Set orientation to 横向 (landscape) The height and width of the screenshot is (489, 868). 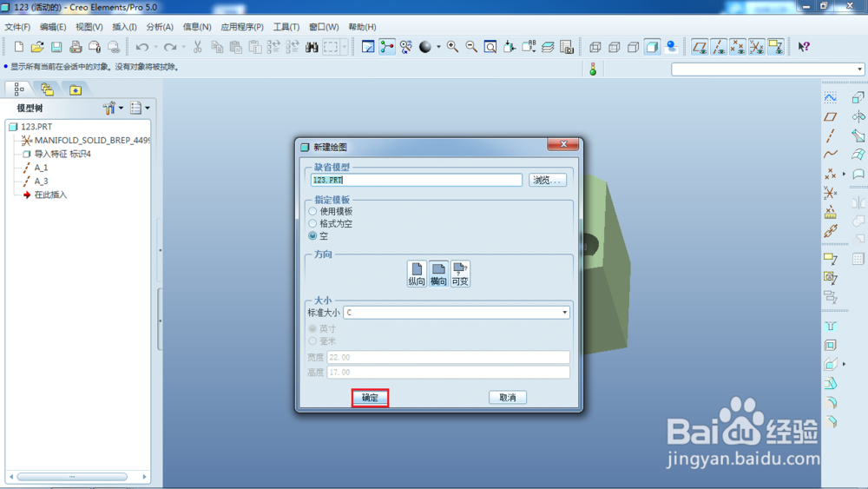438,274
